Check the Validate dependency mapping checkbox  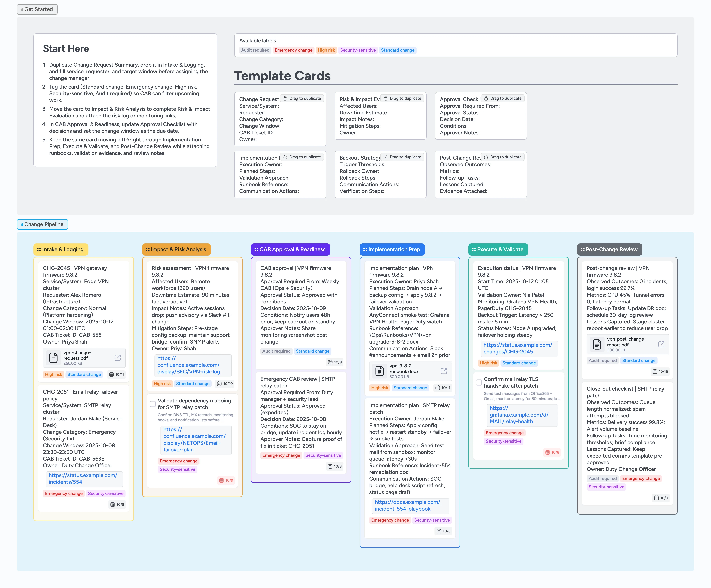(152, 404)
